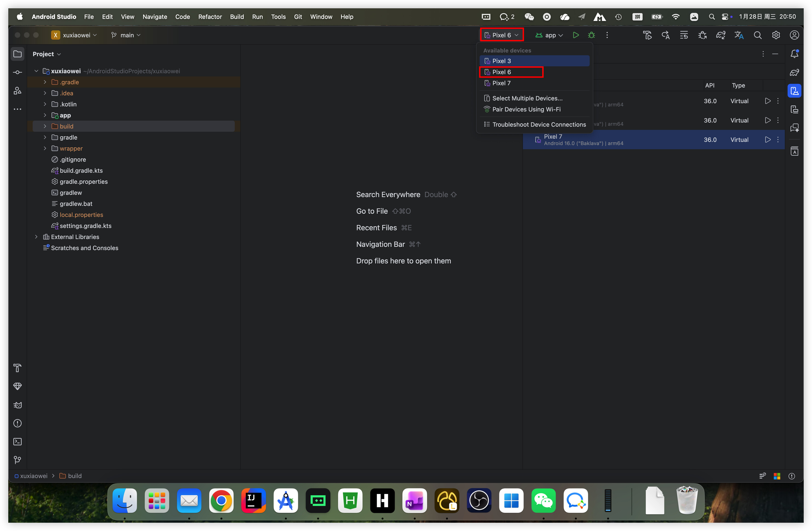This screenshot has width=812, height=531.
Task: Open the Build hammer tool window
Action: [17, 368]
